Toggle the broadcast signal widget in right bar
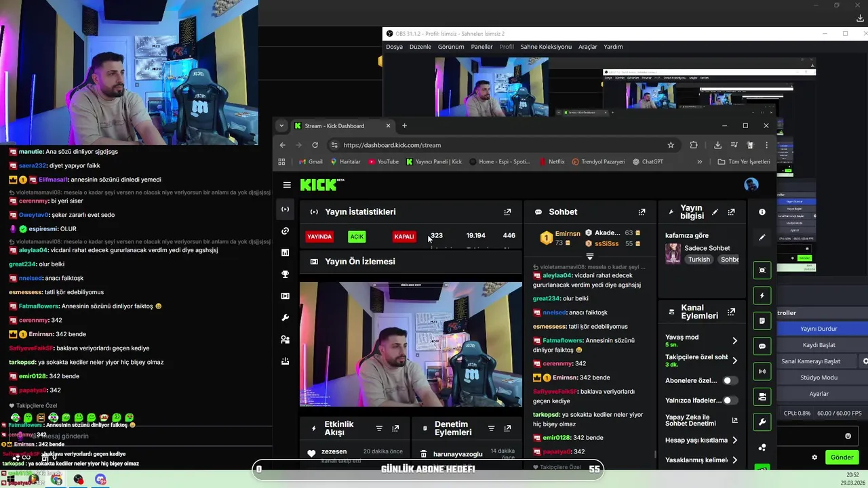This screenshot has width=868, height=488. (762, 371)
